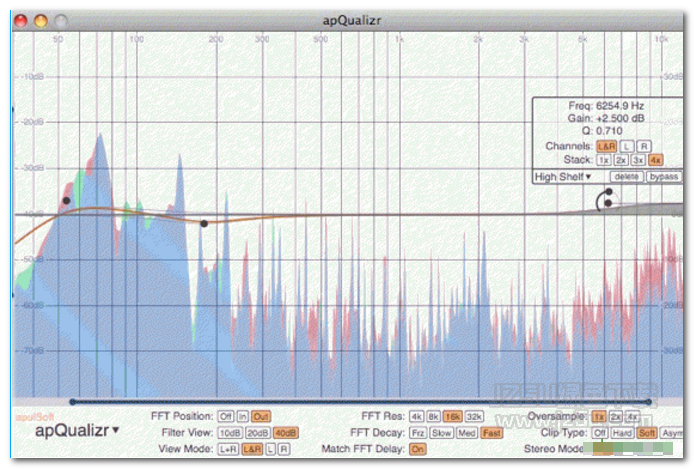Click the apulSoft logo text
This screenshot has height=469, width=694.
[x=35, y=417]
